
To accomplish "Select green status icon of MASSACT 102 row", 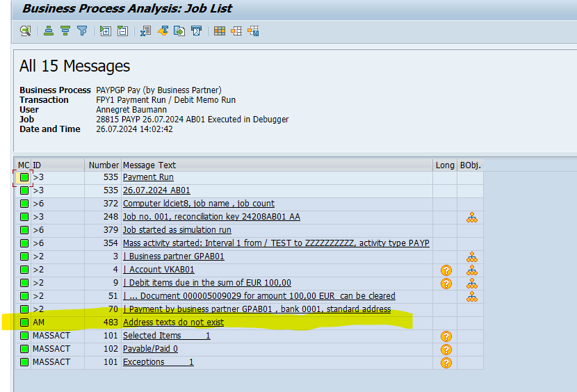I will coord(24,349).
